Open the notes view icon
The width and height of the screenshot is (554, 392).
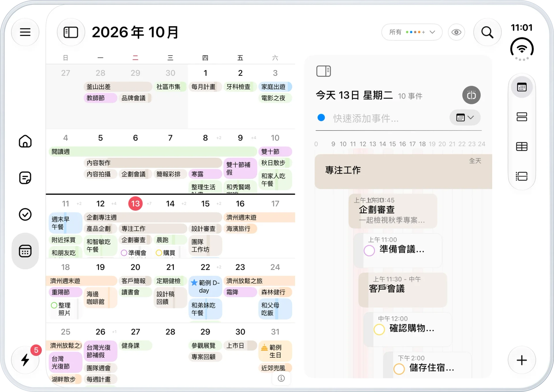click(25, 178)
